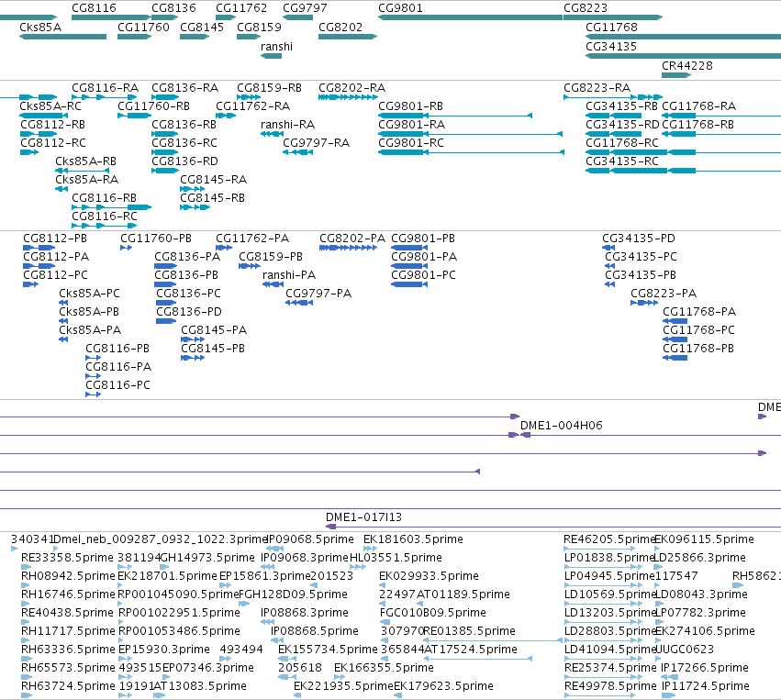
Task: Click EST IP09068.5prime
Action: [310, 539]
